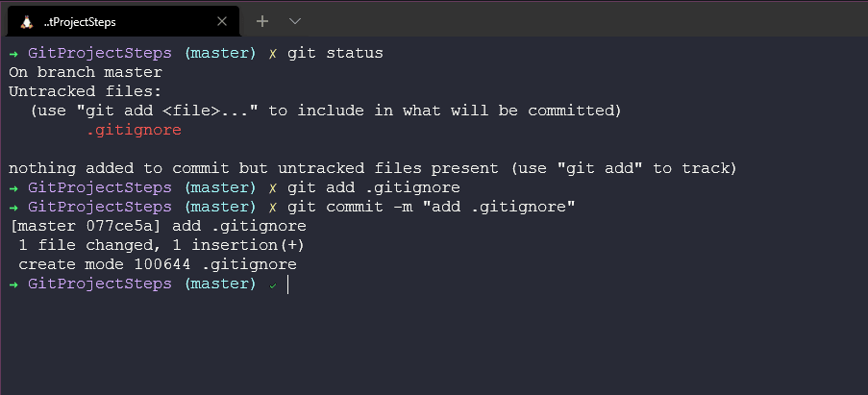Click the (master) label on the last prompt
The image size is (868, 395).
pos(220,284)
